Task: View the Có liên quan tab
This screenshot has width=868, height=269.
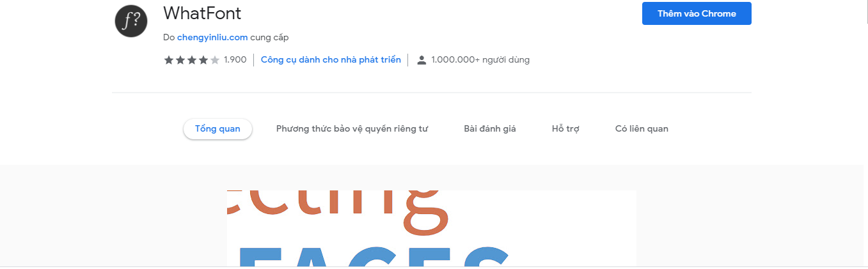Action: tap(642, 128)
